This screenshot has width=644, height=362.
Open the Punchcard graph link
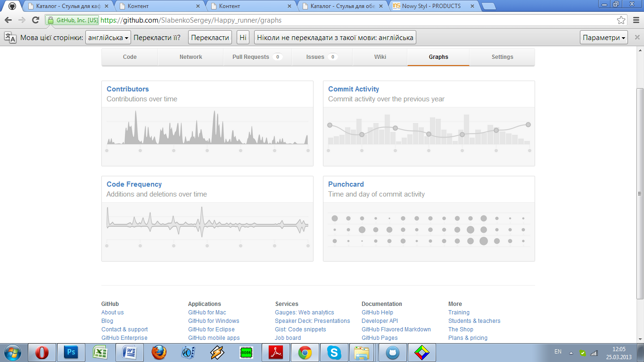click(x=346, y=184)
